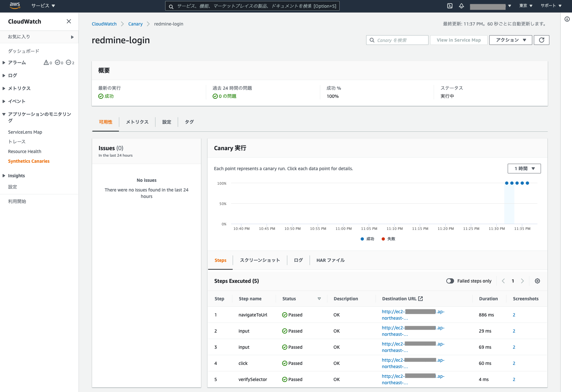The image size is (572, 392).
Task: Click the AWS logo home icon
Action: coord(15,5)
